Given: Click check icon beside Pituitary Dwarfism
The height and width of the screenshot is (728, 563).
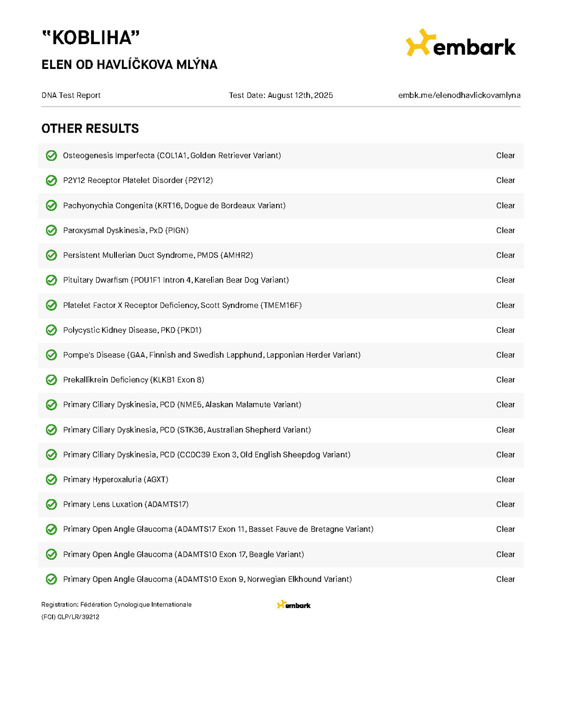Looking at the screenshot, I should pyautogui.click(x=52, y=280).
